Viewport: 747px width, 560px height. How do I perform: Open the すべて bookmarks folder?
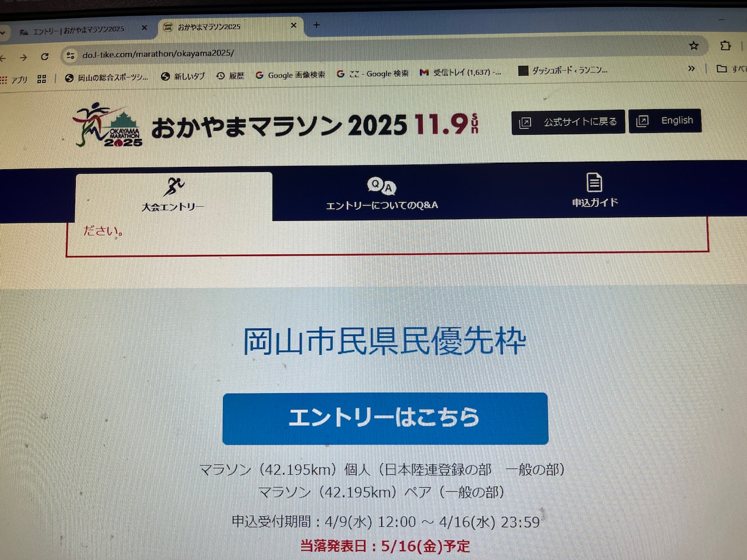[x=731, y=69]
